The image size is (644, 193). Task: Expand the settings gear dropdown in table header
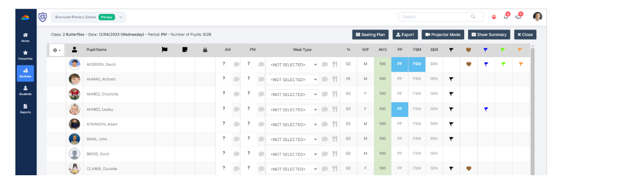point(57,50)
